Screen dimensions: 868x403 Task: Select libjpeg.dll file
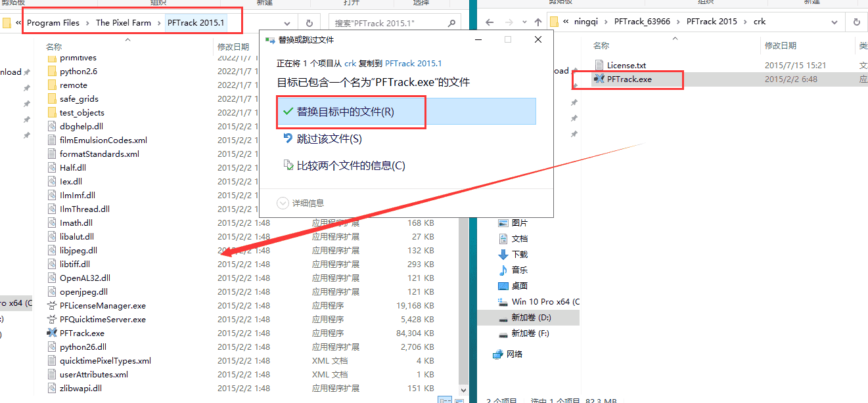[78, 250]
